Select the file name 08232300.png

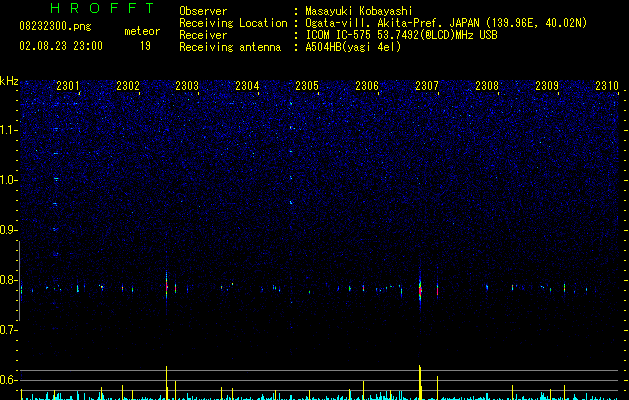click(x=55, y=27)
